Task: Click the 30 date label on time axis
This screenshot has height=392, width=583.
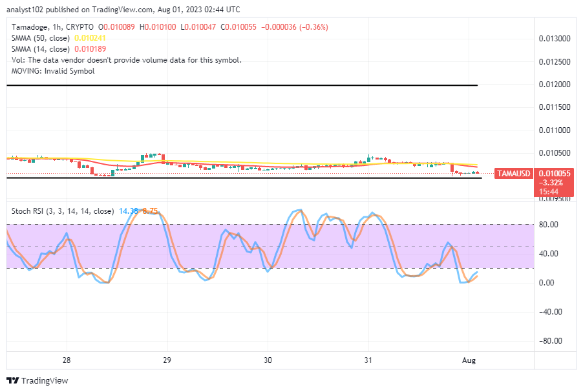Action: coord(268,360)
